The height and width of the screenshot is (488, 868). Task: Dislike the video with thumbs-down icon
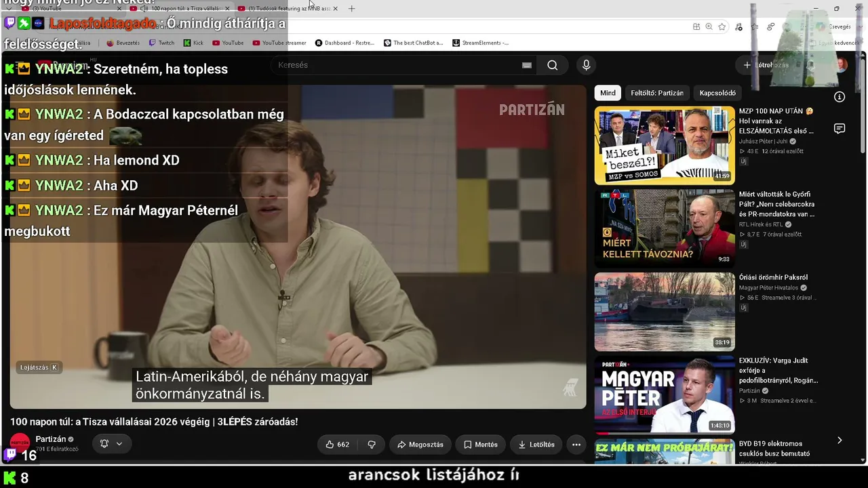pyautogui.click(x=372, y=445)
